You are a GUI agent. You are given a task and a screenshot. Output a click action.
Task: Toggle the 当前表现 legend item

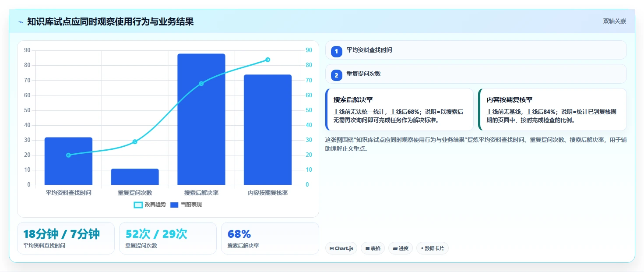[x=186, y=205]
